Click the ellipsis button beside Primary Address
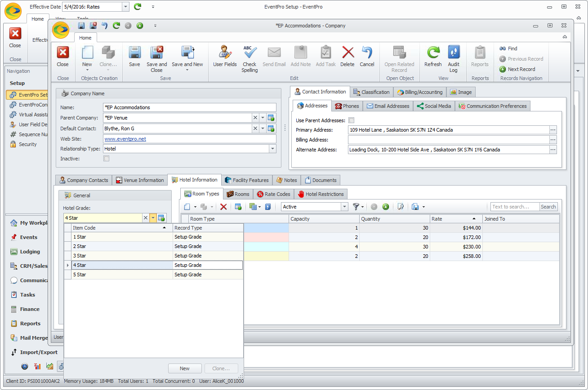The height and width of the screenshot is (390, 588). pos(553,130)
